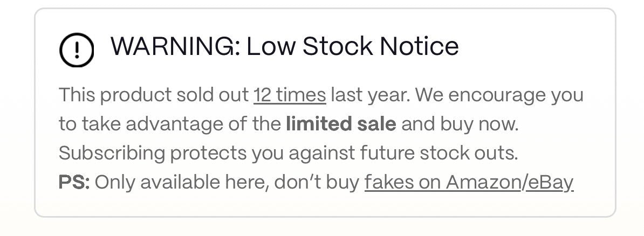The image size is (644, 236).
Task: Click the "don't buy" text
Action: (x=317, y=183)
